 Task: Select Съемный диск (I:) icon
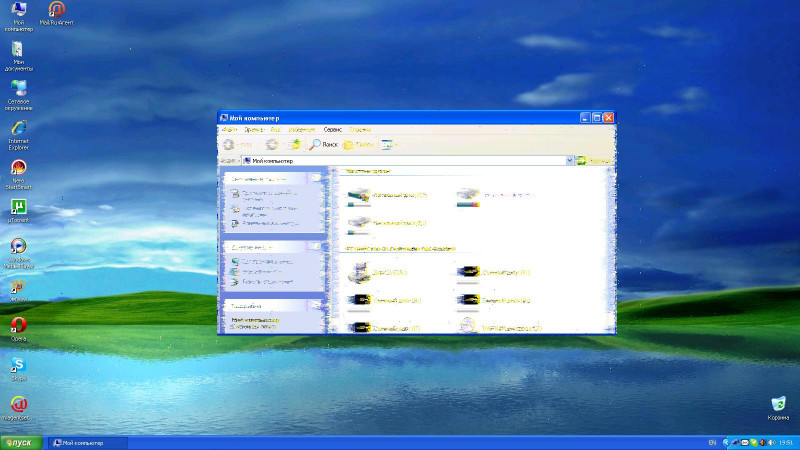pyautogui.click(x=359, y=328)
